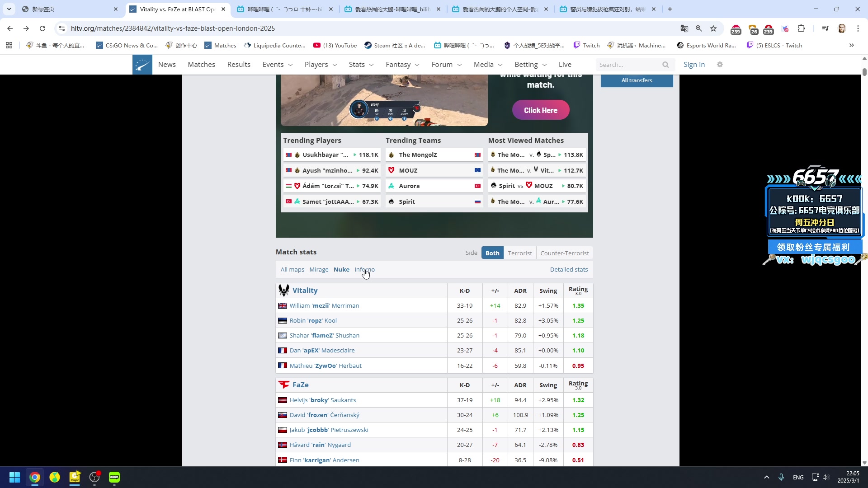Open the YouTube bookmark
Screen dimensions: 868x488
(x=335, y=45)
